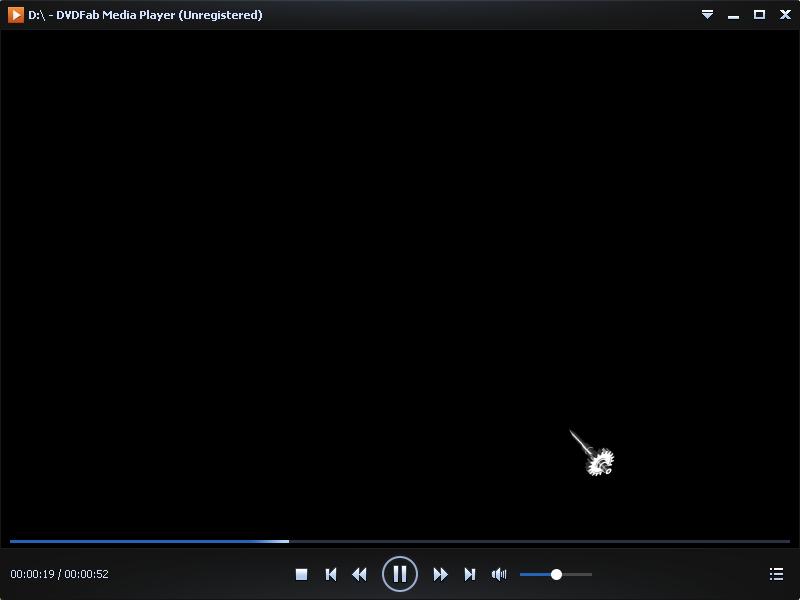Stop playback with the square stop button
This screenshot has height=600, width=800.
point(302,574)
